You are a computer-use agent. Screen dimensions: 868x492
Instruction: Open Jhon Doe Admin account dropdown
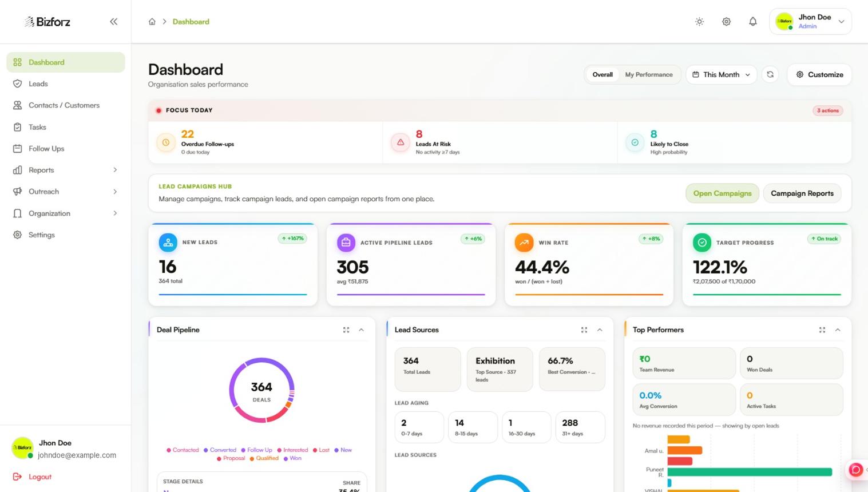click(810, 22)
